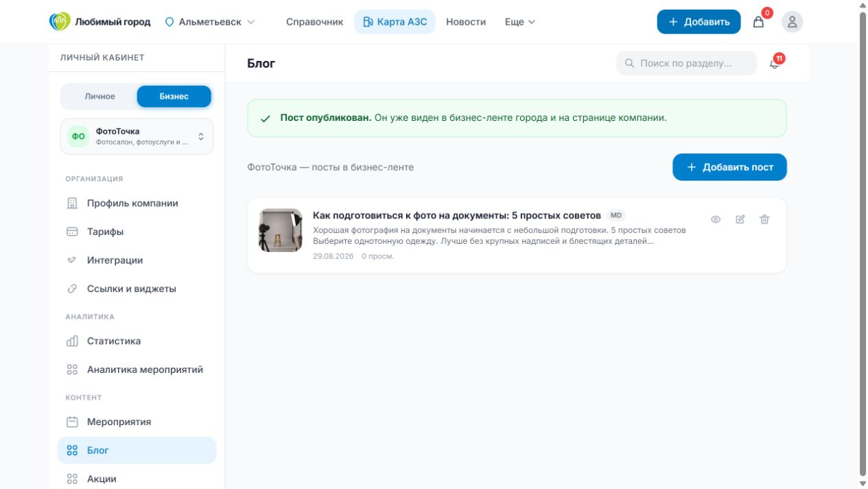This screenshot has height=489, width=868.
Task: Open Статистика in the sidebar
Action: pyautogui.click(x=137, y=341)
